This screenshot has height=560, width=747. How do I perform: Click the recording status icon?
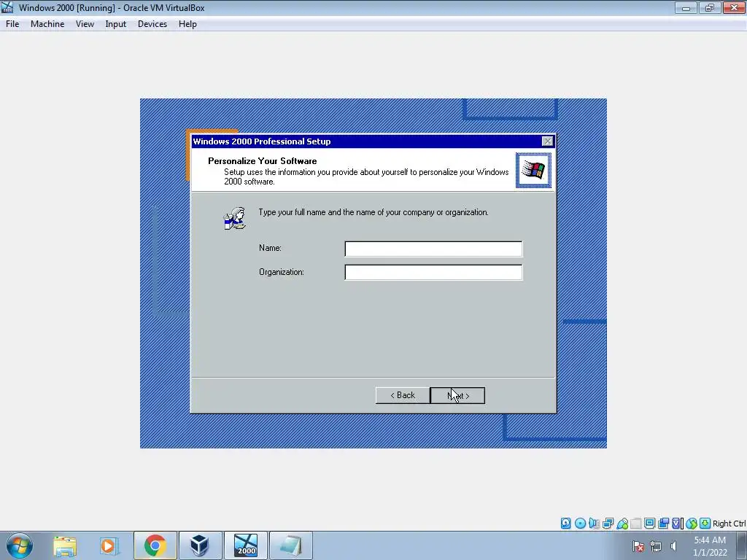[x=663, y=524]
